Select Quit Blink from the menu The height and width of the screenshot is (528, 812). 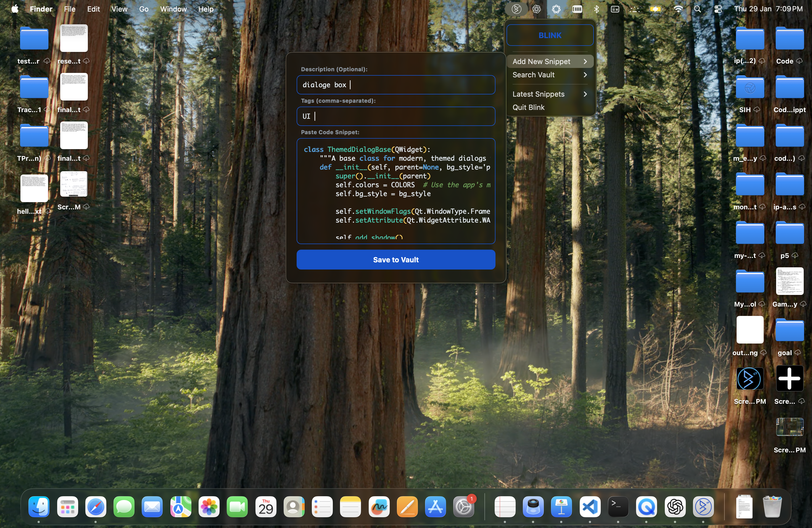528,107
